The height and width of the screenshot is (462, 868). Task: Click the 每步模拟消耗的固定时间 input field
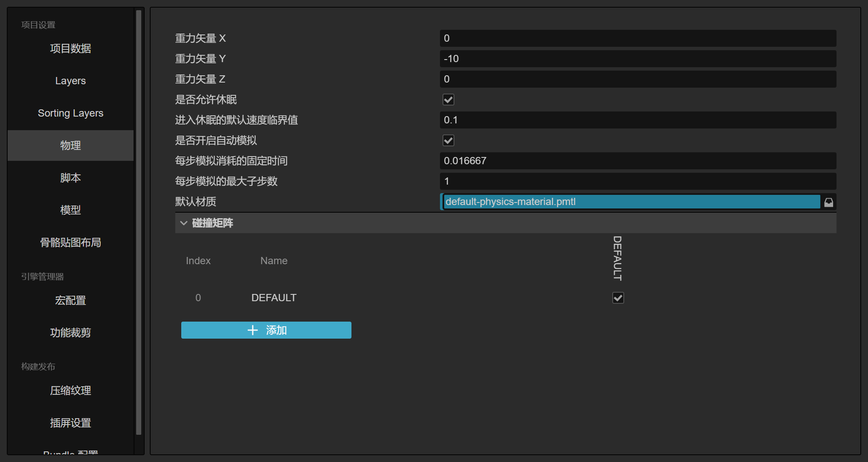[x=637, y=161]
